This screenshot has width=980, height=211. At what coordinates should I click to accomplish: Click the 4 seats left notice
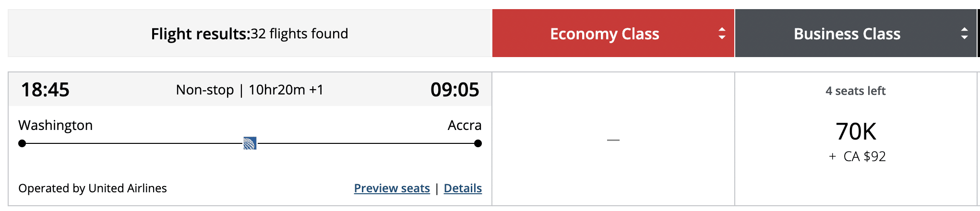[x=855, y=91]
